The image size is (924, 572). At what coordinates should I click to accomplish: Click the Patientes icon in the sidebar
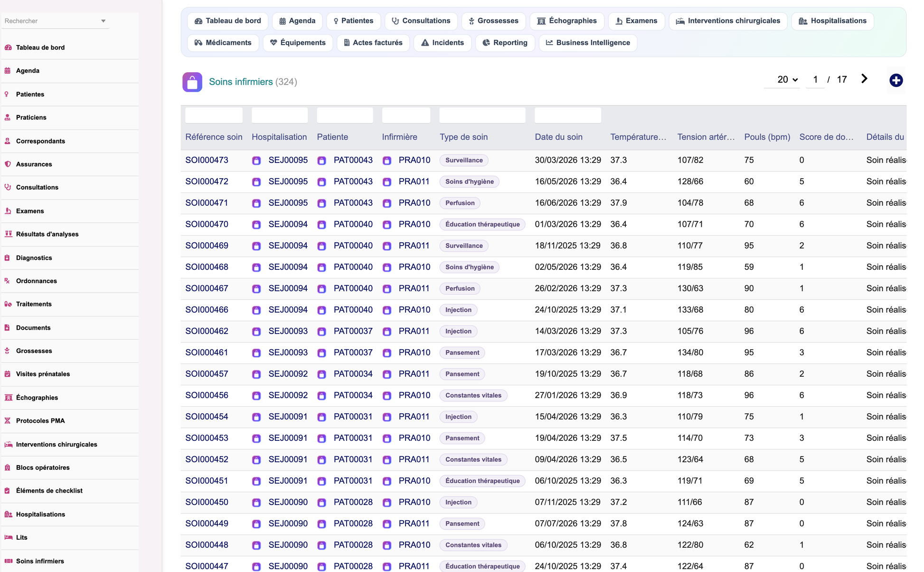tap(7, 94)
